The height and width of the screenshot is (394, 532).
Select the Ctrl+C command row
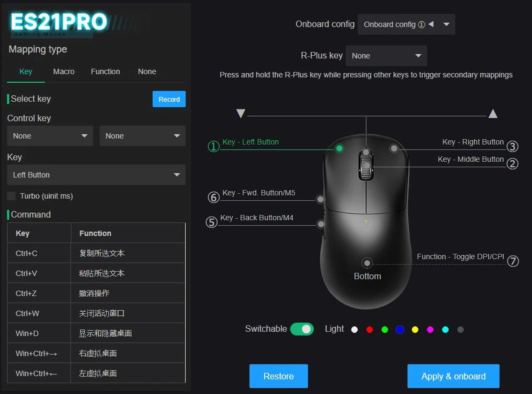96,253
